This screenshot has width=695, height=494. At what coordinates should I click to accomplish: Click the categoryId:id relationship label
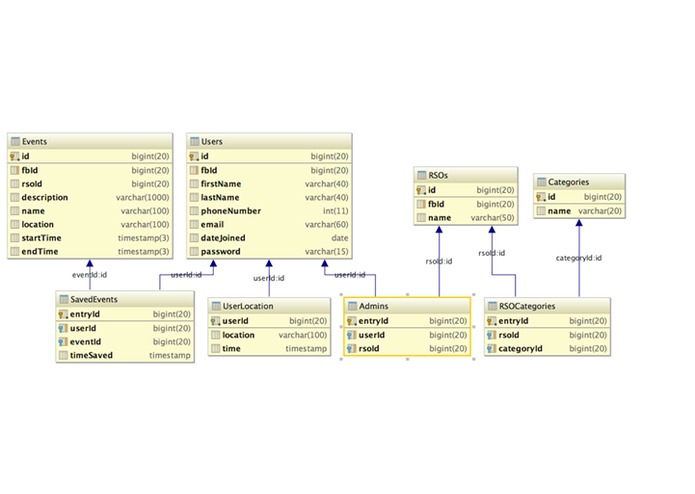coord(578,258)
